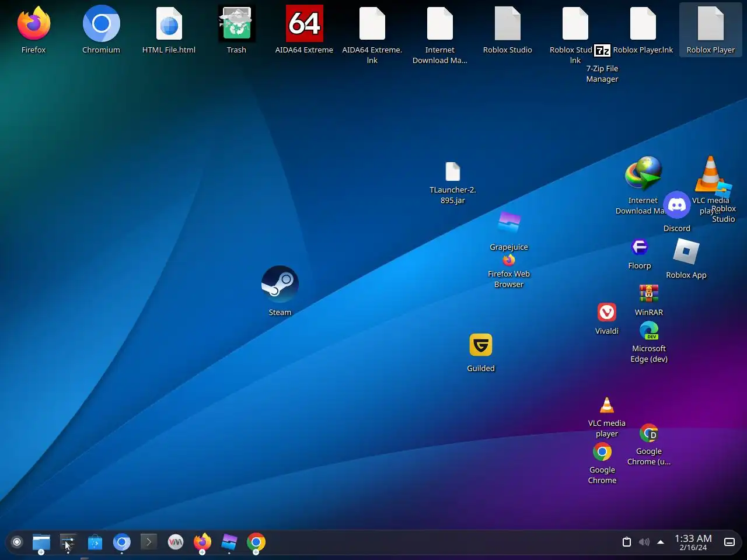
Task: Open the Konsole terminal taskbar icon
Action: [149, 542]
